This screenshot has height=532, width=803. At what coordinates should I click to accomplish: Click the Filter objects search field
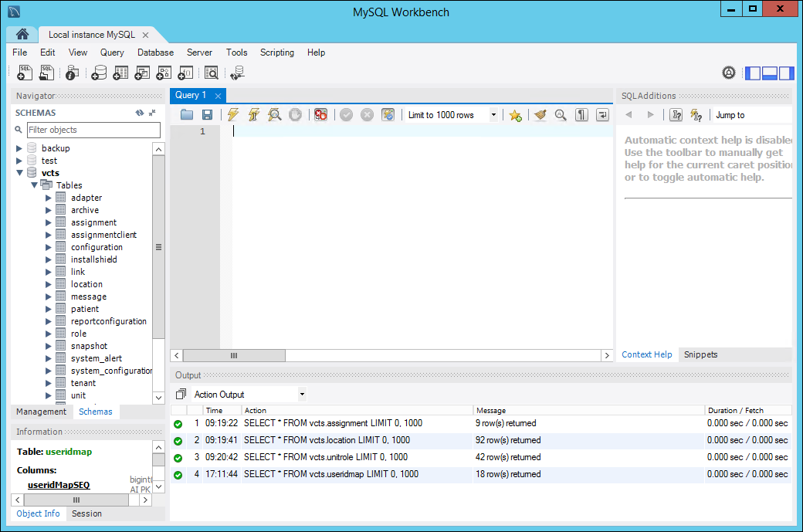93,130
